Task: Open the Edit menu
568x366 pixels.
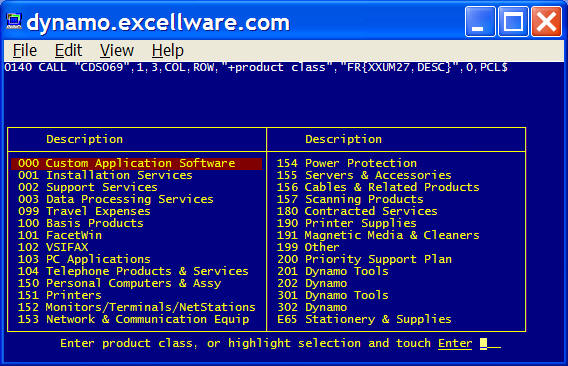Action: click(68, 50)
